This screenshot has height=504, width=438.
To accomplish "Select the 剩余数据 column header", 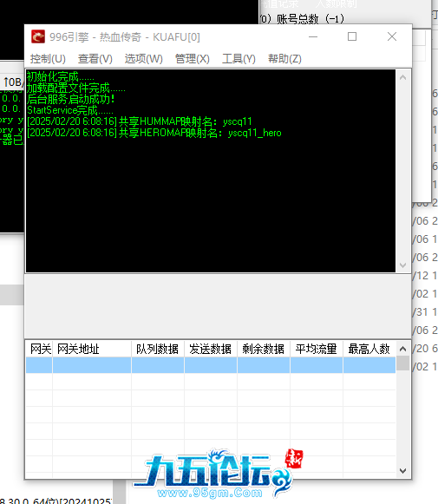I will coord(264,349).
